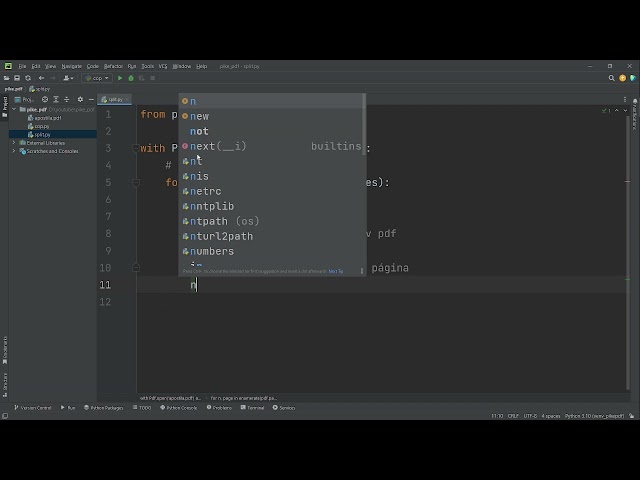Viewport: 640px width, 480px height.
Task: Click the Expand All icon in Project panel
Action: click(x=56, y=100)
